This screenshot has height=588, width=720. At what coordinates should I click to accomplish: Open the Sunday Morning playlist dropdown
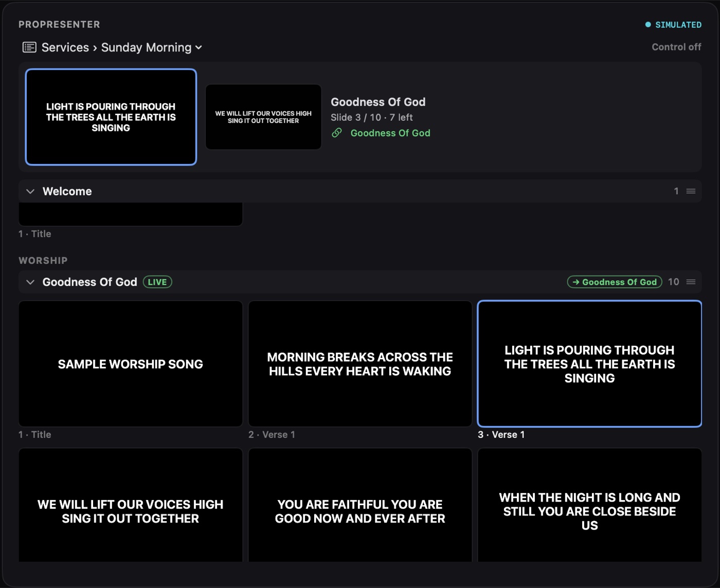pyautogui.click(x=152, y=47)
